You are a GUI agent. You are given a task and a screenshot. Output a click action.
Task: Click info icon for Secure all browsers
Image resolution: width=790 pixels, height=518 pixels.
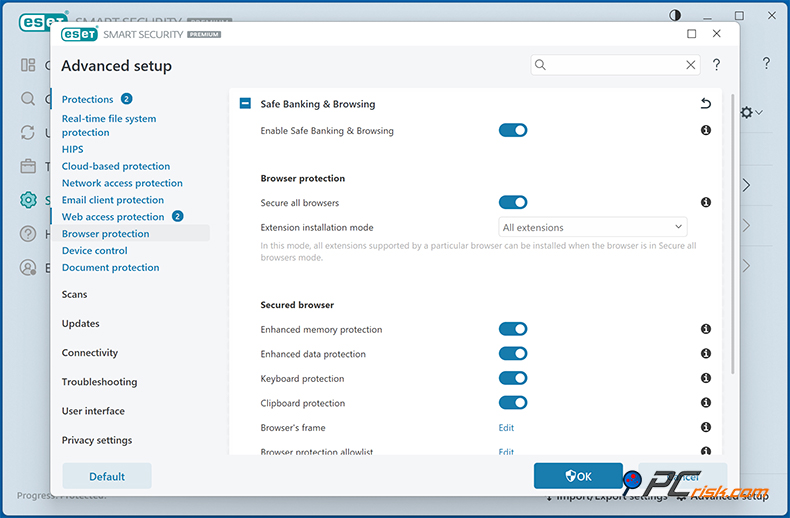(x=706, y=203)
